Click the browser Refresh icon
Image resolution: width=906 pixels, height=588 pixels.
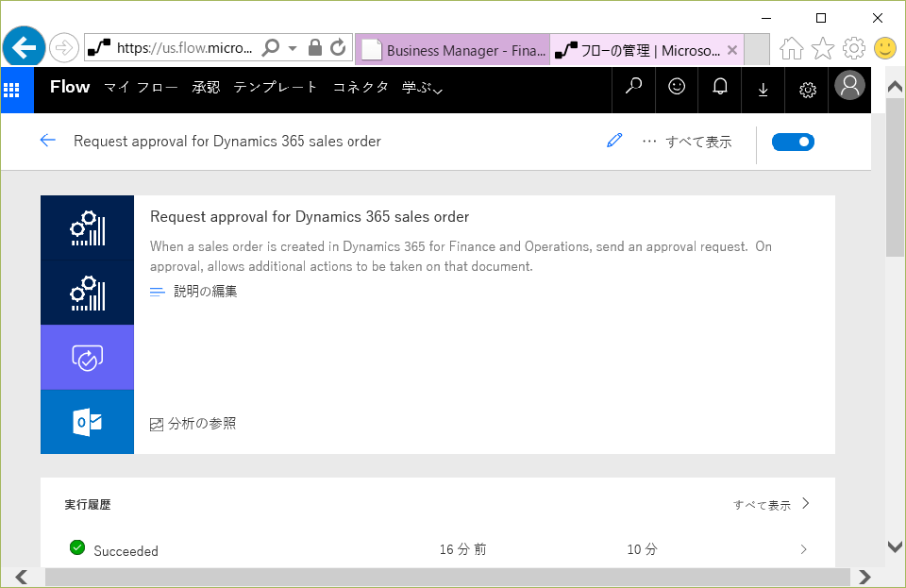point(338,47)
